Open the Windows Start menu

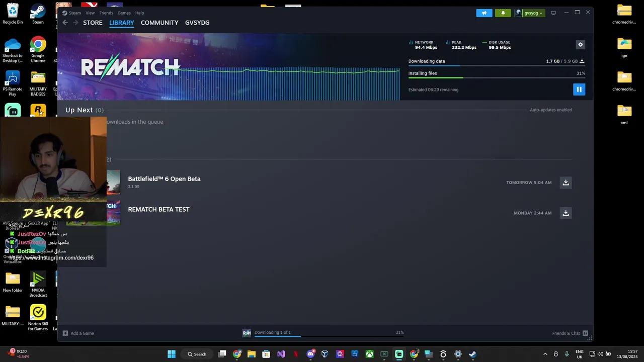[172, 354]
